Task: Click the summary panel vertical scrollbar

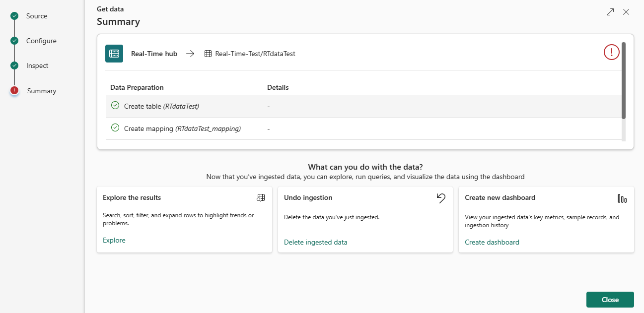Action: 624,80
